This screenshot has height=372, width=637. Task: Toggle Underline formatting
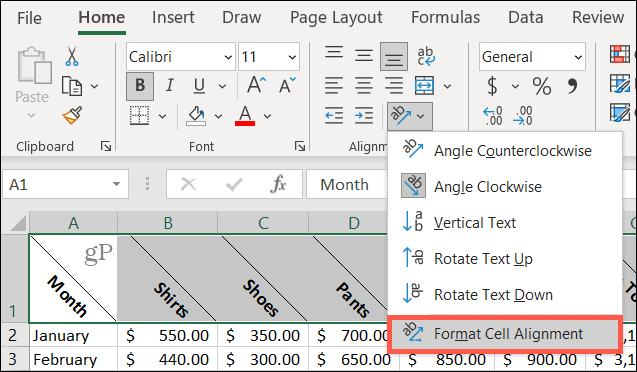[199, 86]
